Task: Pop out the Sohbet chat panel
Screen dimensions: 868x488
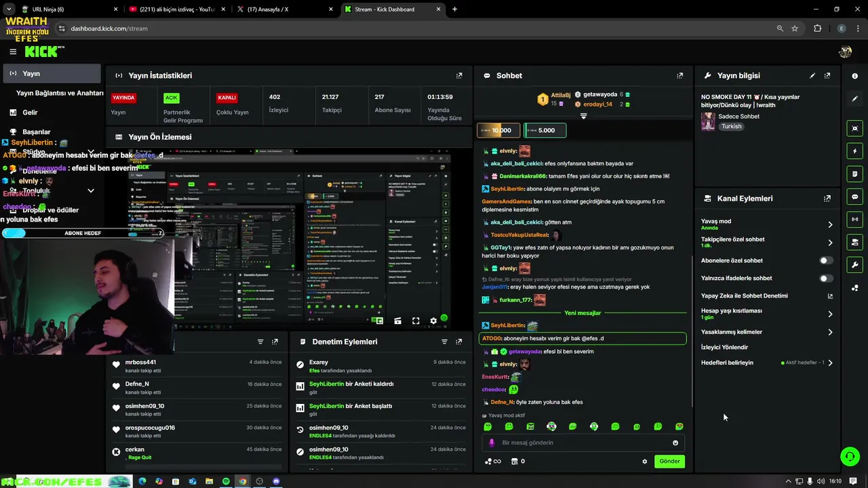Action: click(x=680, y=76)
